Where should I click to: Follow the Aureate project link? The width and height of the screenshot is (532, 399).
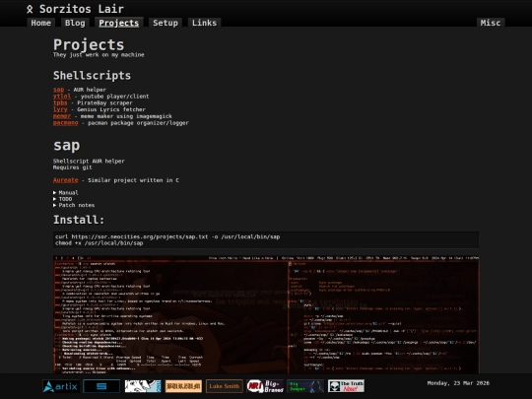[65, 180]
